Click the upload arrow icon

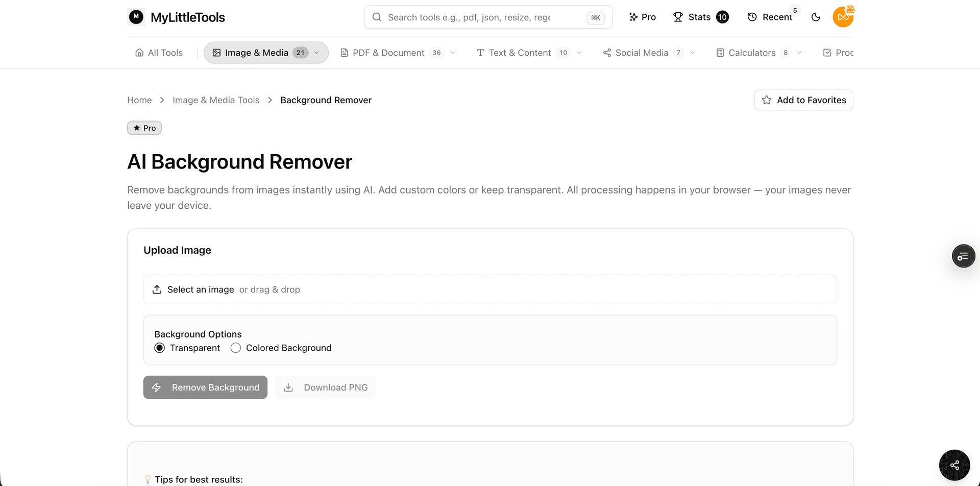(157, 289)
